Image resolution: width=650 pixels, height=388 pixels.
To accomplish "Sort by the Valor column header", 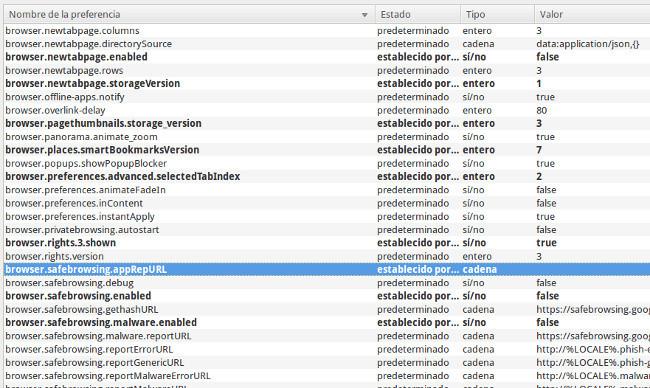I will tap(592, 15).
